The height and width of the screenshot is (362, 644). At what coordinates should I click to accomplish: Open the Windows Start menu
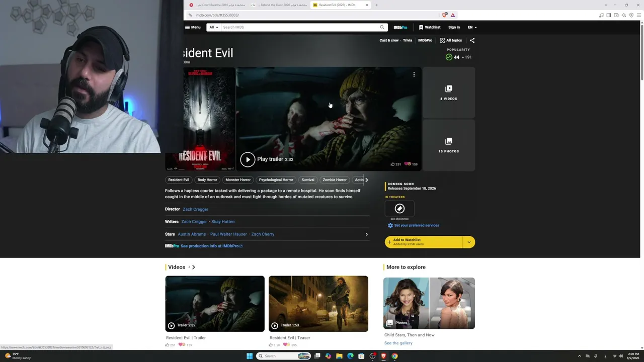pyautogui.click(x=250, y=356)
